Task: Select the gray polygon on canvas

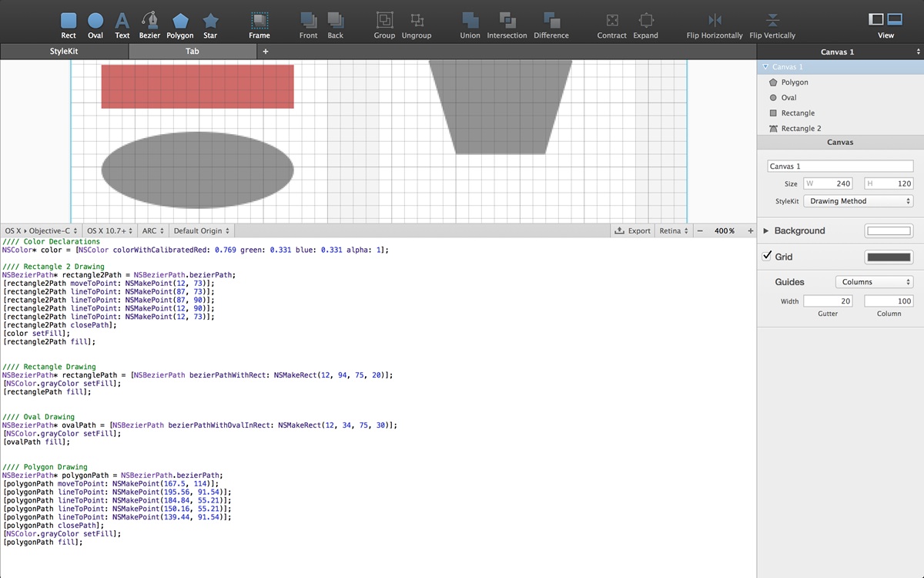Action: 500,107
